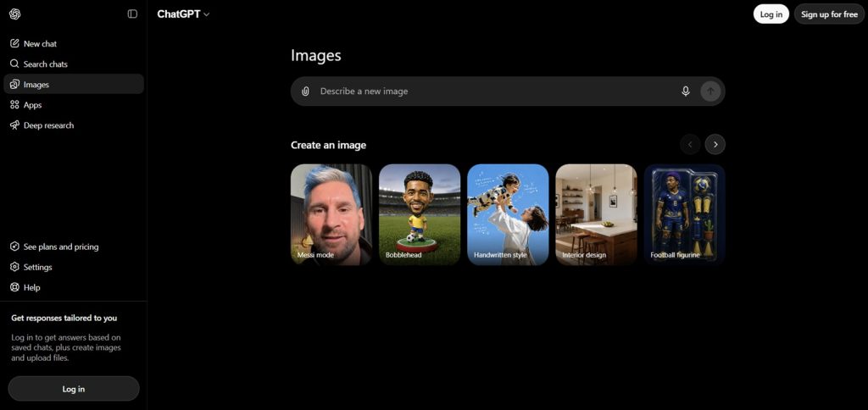Click the OpenAI logo icon
Viewport: 868px width, 410px height.
click(15, 14)
